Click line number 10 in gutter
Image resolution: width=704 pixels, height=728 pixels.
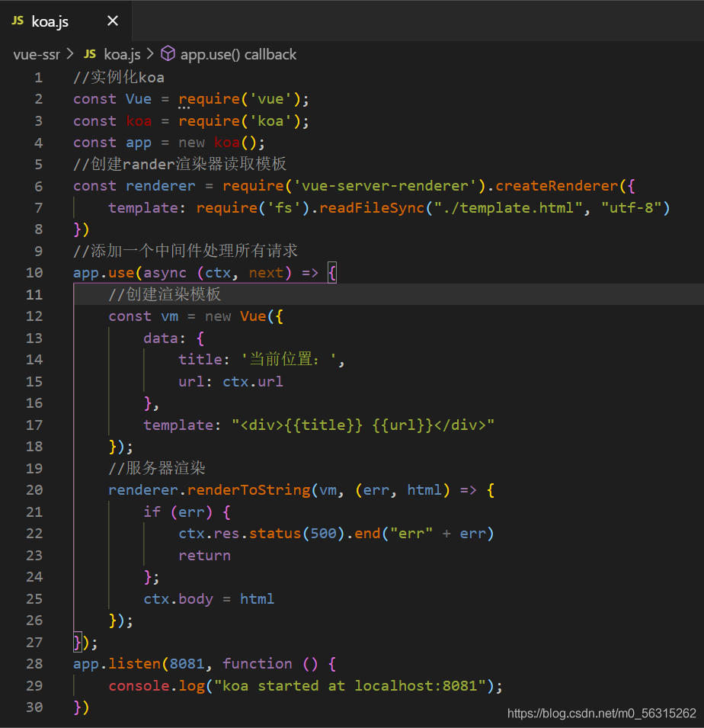pyautogui.click(x=34, y=273)
